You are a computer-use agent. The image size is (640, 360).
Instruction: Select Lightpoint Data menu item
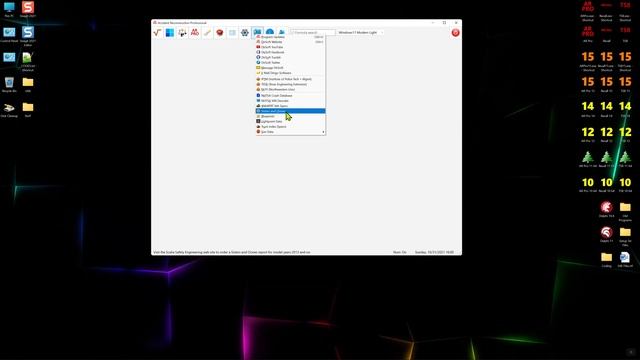[290, 122]
